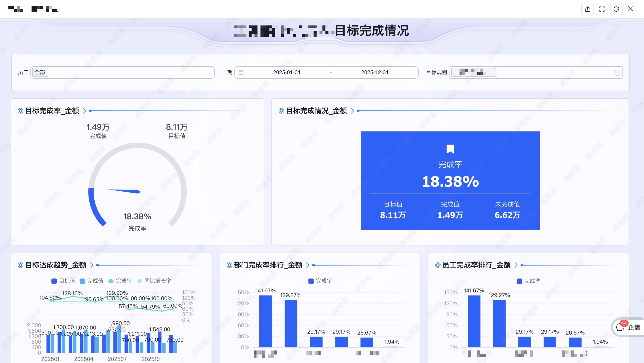The image size is (644, 363).
Task: Click the 129.27% bar in 部门完成率排行
Action: tap(291, 323)
